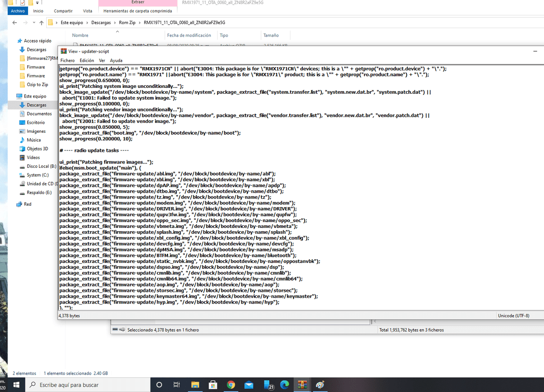Screen dimensions: 544x392
Task: Click Descargas in the address breadcrumb
Action: pyautogui.click(x=101, y=23)
